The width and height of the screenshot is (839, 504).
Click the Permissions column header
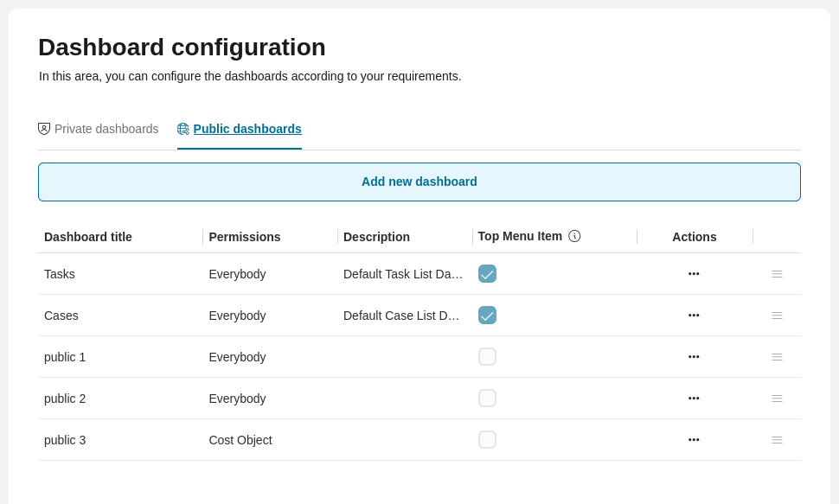(244, 236)
